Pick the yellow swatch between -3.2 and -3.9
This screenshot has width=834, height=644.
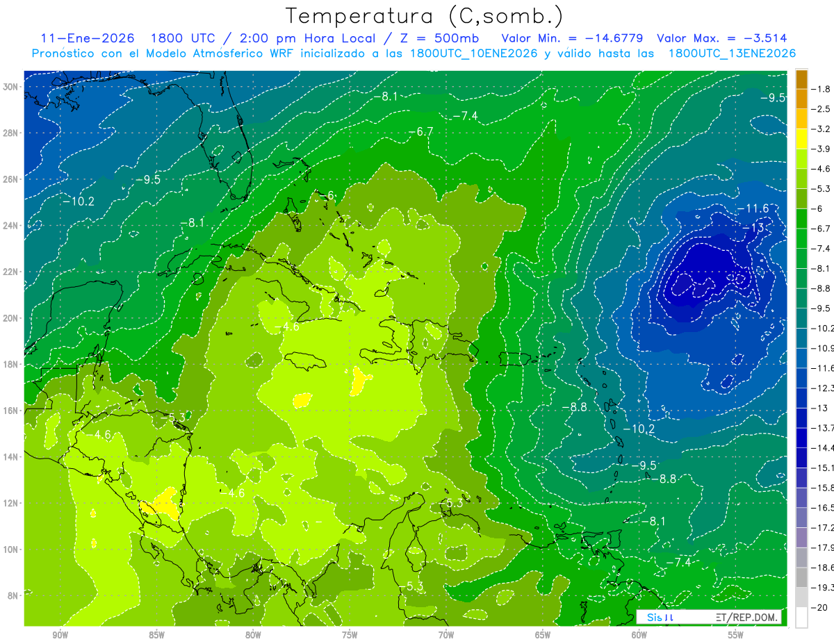click(801, 139)
